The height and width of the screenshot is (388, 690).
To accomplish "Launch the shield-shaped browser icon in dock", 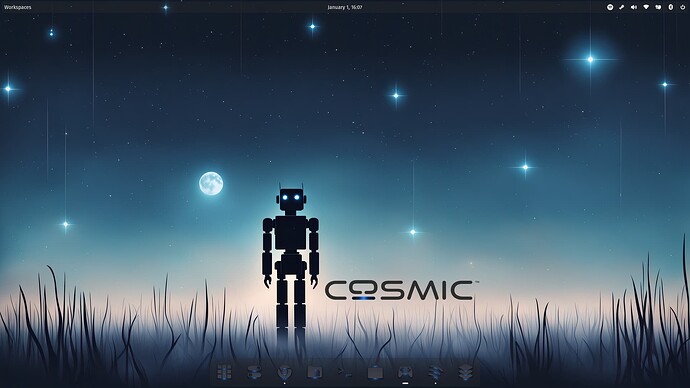I will pyautogui.click(x=284, y=373).
